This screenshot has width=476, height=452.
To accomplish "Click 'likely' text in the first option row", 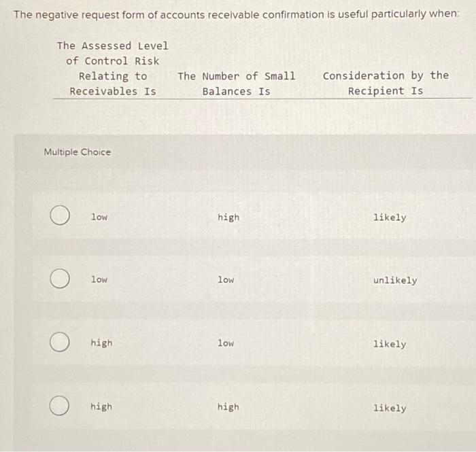I will [x=390, y=218].
